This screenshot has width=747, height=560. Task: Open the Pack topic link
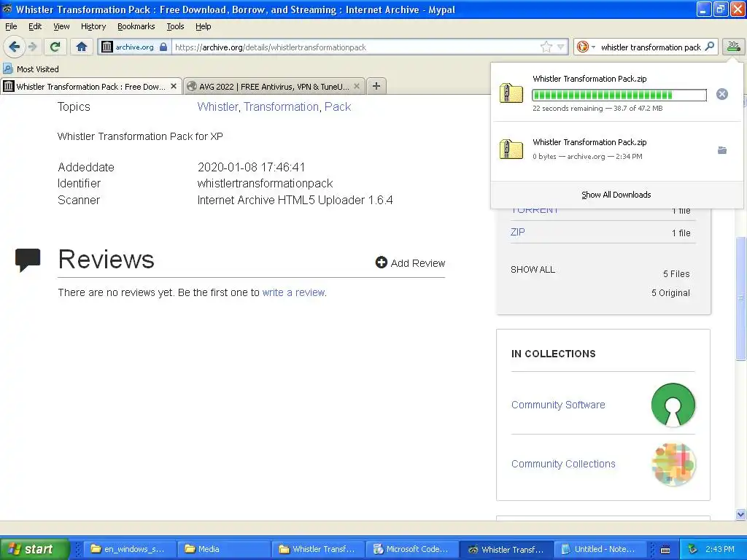pos(338,106)
